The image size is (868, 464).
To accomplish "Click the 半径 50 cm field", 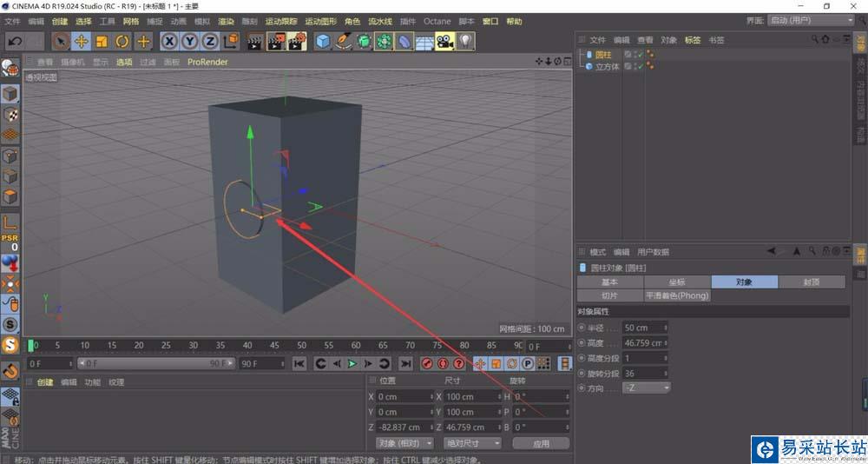I will click(x=644, y=328).
